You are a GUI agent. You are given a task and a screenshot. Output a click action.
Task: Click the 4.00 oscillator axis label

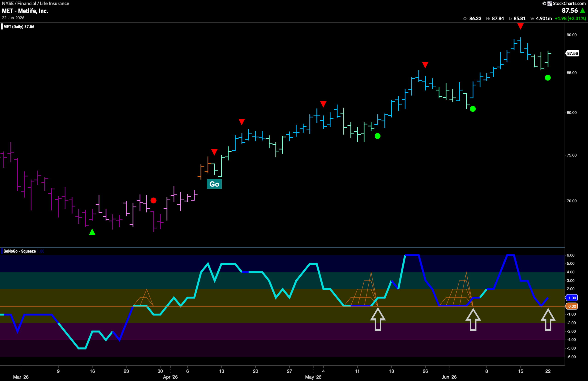coord(571,272)
